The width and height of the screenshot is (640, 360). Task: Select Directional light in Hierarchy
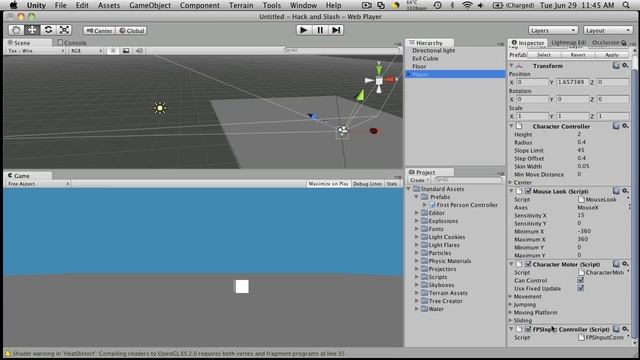[x=433, y=51]
